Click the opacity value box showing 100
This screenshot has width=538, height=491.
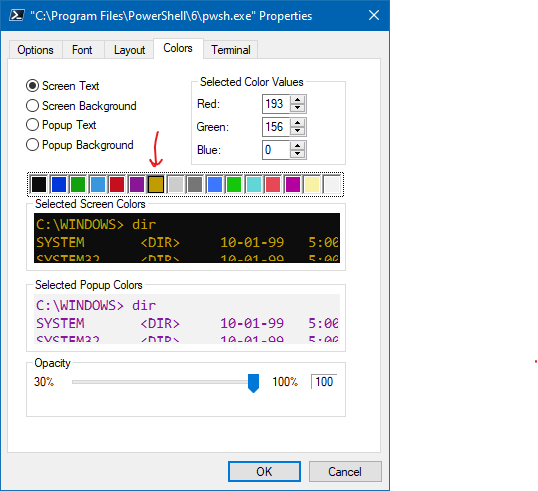point(324,382)
